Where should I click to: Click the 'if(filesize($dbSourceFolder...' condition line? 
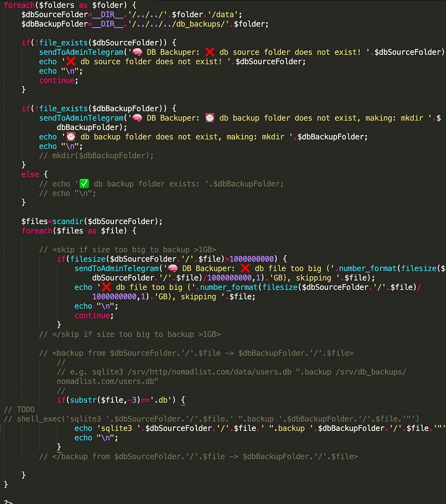[172, 259]
